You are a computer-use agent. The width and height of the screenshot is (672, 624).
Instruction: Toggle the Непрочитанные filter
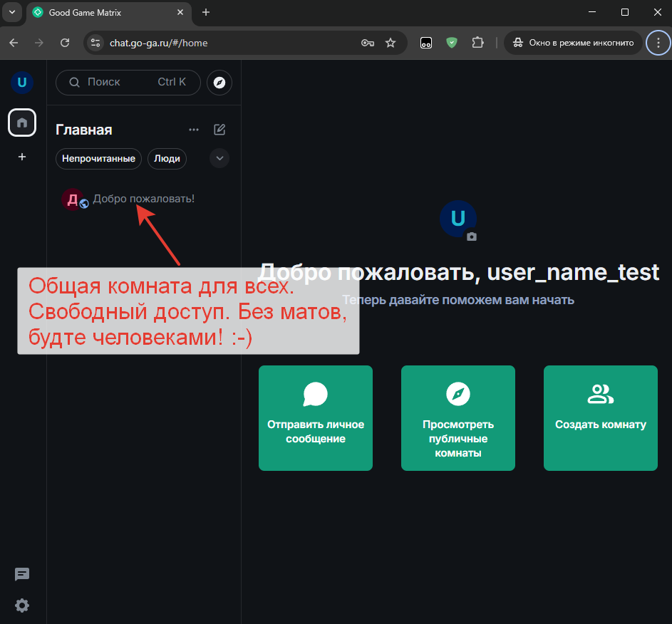[x=98, y=158]
